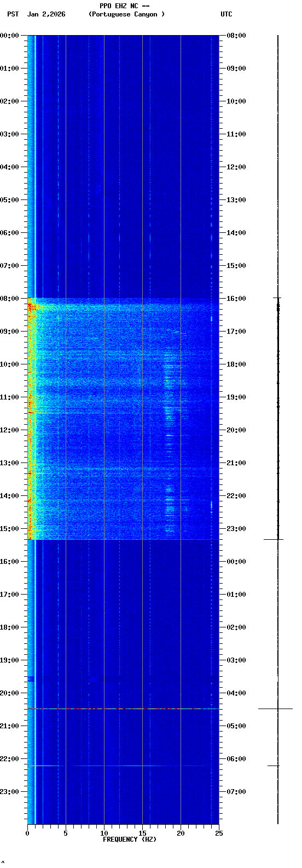Screen dimensions: 302x868
Task: Click the '20' frequency axis tick label
Action: coord(181,833)
